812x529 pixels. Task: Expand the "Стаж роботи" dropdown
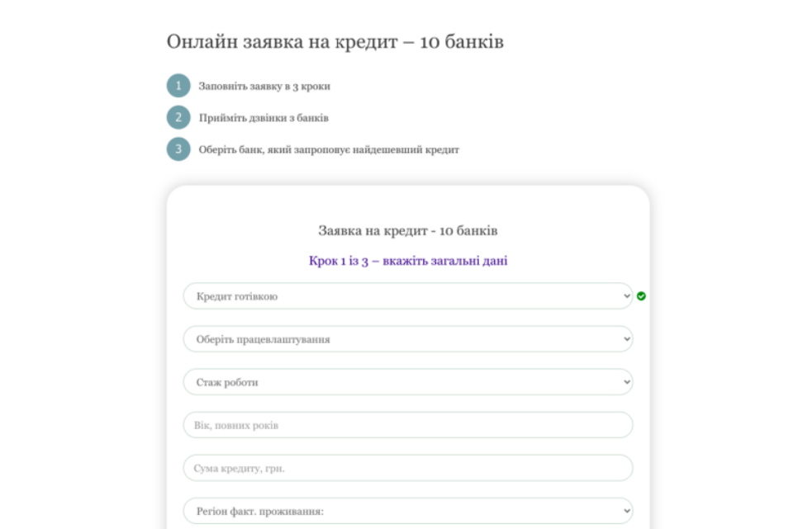407,381
